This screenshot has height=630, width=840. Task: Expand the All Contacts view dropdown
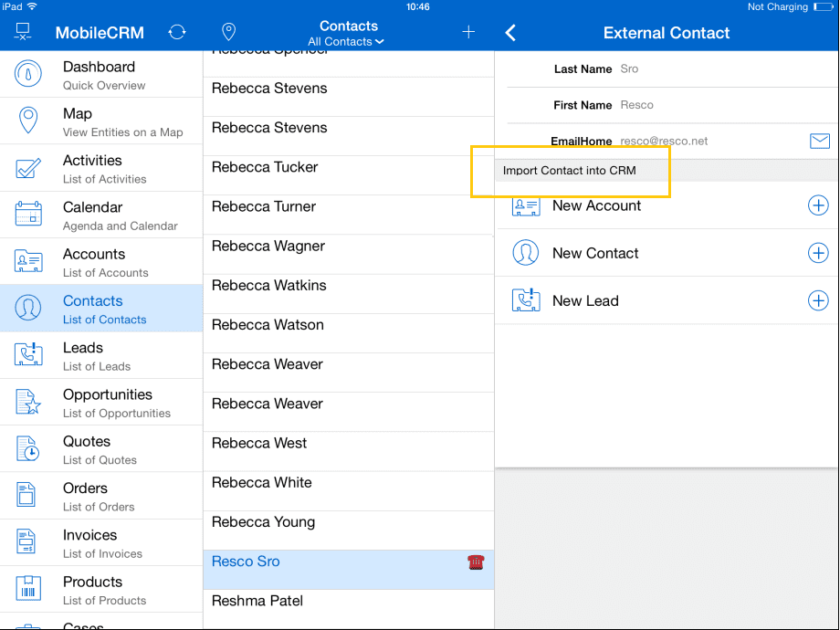[347, 42]
